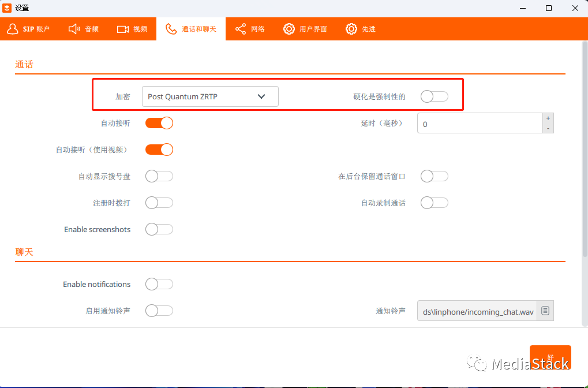Click the 视频 camera icon
The height and width of the screenshot is (388, 588).
122,28
